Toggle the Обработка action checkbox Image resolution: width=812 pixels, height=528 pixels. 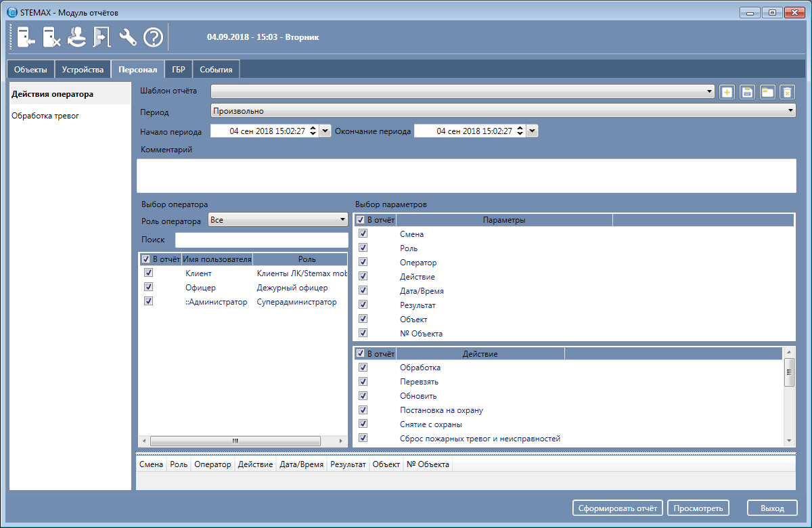coord(363,366)
